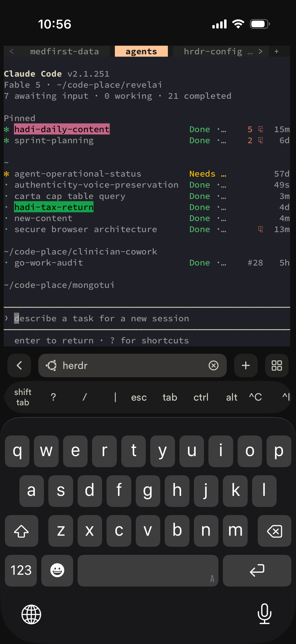Tap the left arrow in tab bar
Viewport: 296px width, 644px height.
pos(12,51)
